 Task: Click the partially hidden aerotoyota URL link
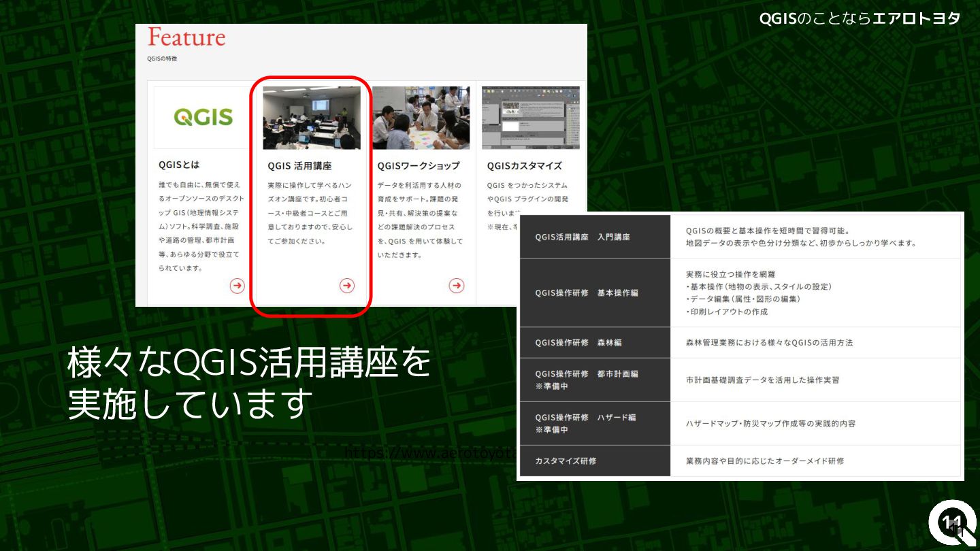[430, 453]
